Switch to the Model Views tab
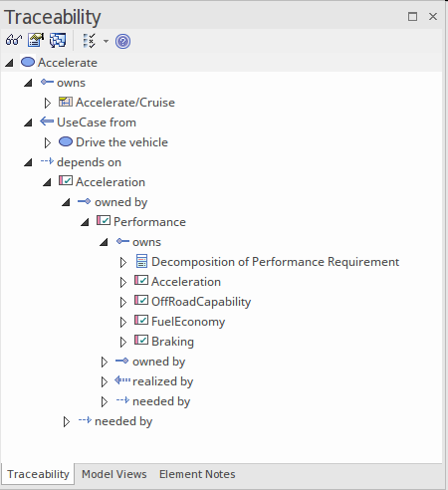Viewport: 448px width, 490px height. tap(114, 474)
